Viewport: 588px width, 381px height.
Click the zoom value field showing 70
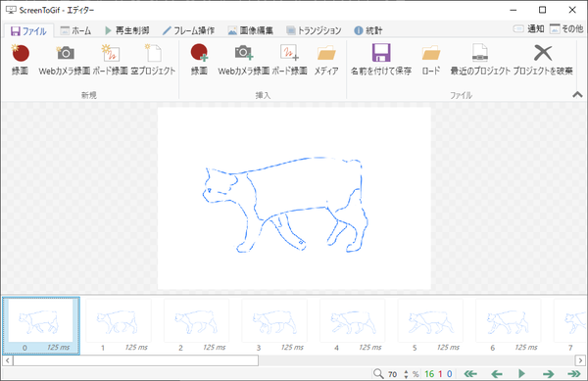(x=393, y=374)
